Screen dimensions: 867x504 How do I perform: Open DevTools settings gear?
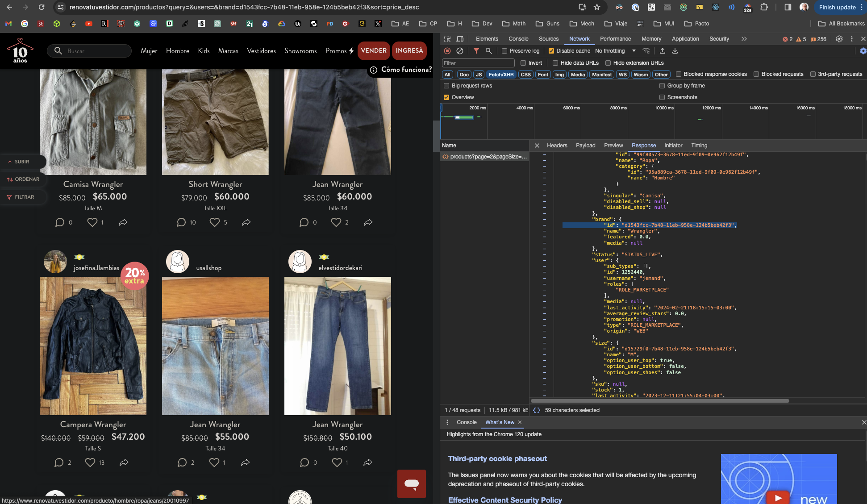tap(839, 39)
